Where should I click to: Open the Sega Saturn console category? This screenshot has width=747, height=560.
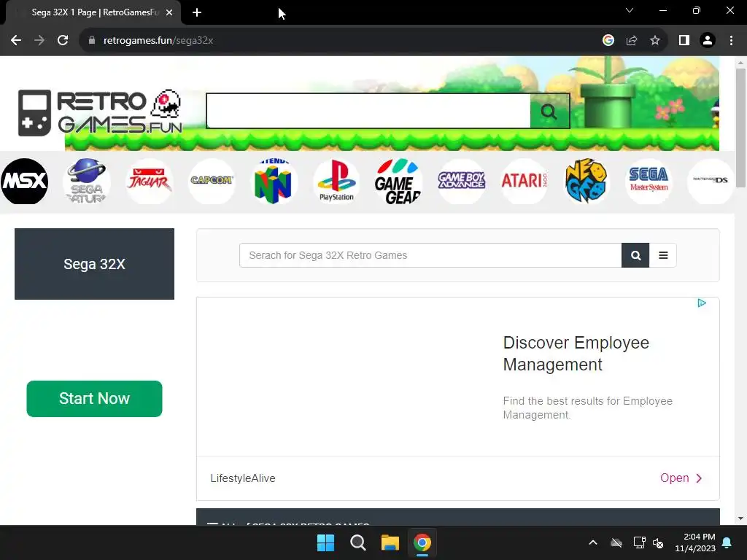tap(86, 181)
